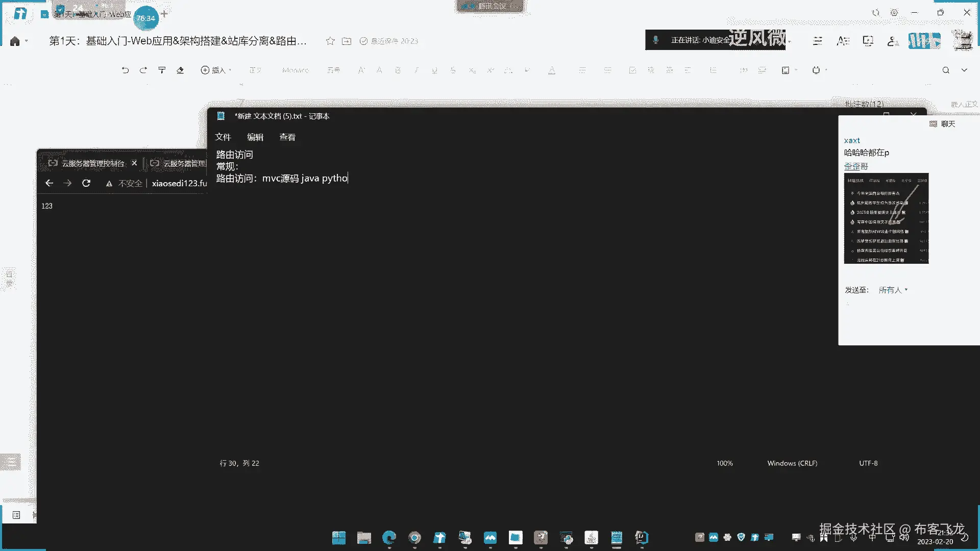The width and height of the screenshot is (980, 551).
Task: Open the shared image thumbnail in chat
Action: (x=886, y=218)
